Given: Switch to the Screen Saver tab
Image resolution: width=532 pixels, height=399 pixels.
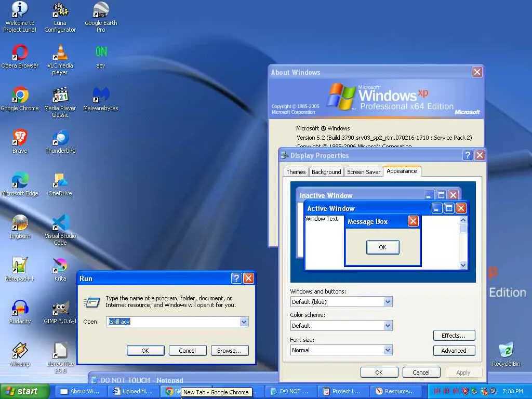Looking at the screenshot, I should tap(363, 171).
